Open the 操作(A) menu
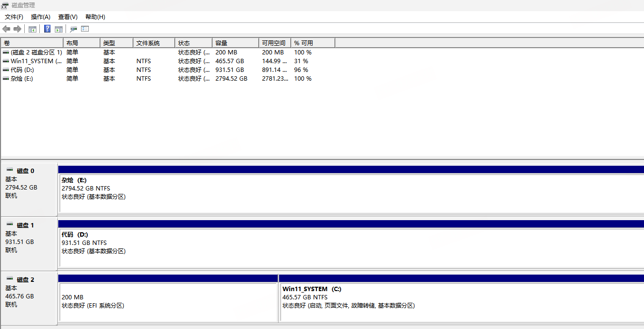The image size is (644, 329). [41, 17]
